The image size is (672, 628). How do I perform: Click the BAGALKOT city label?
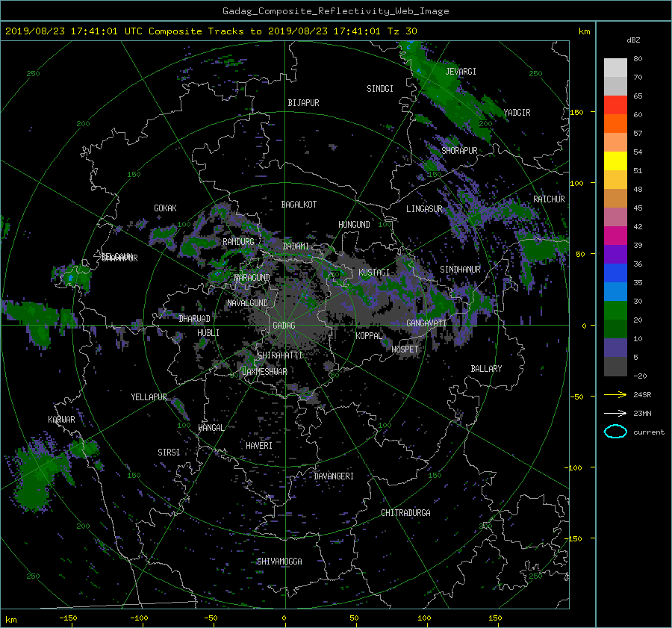[299, 205]
